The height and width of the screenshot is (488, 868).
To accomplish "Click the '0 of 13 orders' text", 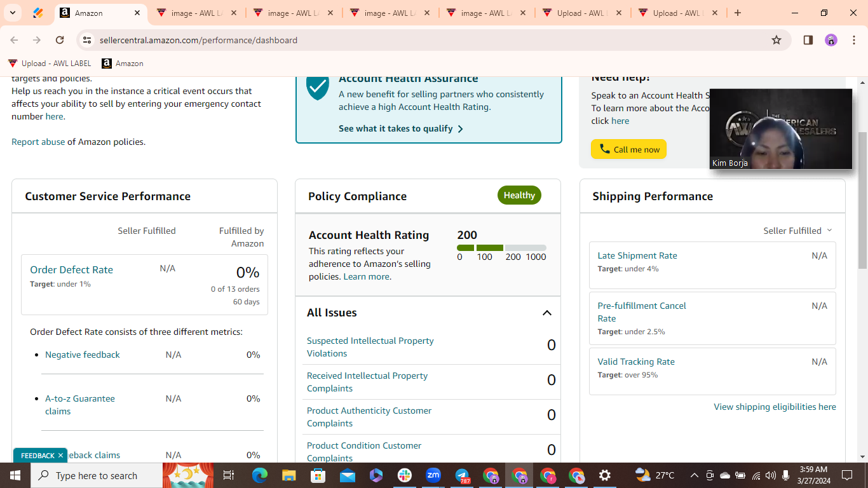I will pyautogui.click(x=235, y=289).
